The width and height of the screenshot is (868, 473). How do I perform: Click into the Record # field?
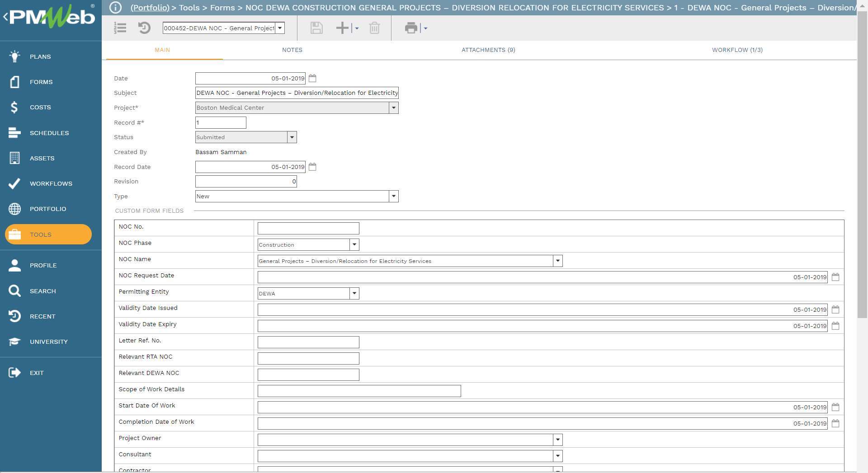[221, 122]
